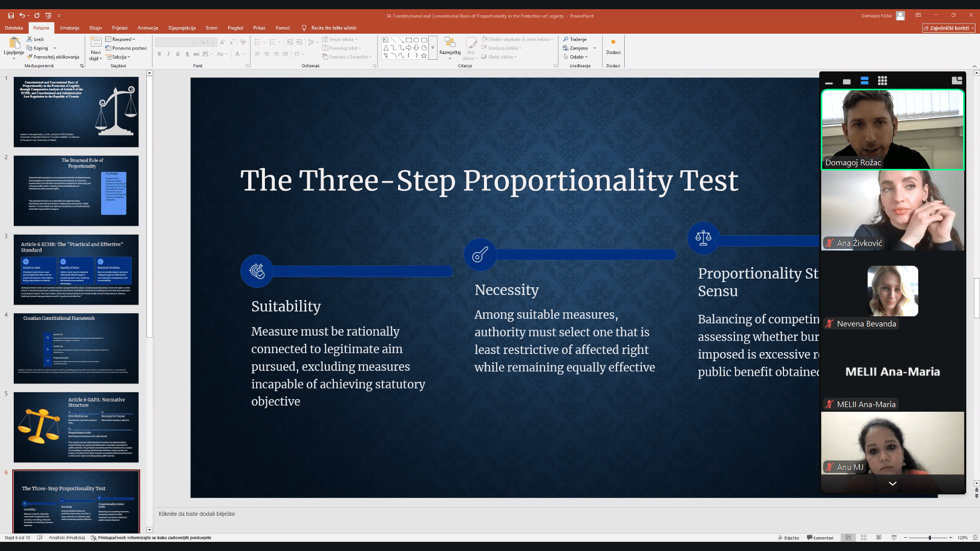Switch Zoom panel to gallery grid view
The width and height of the screenshot is (980, 551).
pyautogui.click(x=882, y=81)
